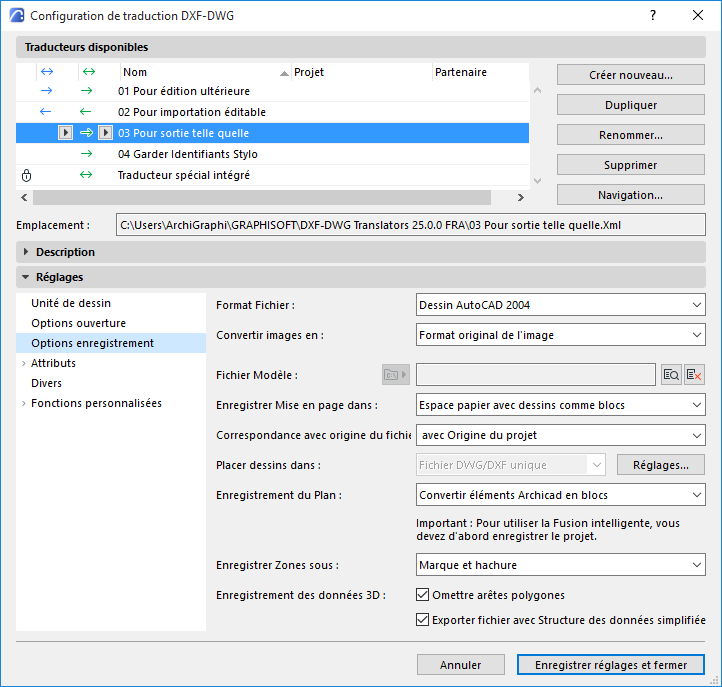
Task: Select translator 04 Garder Identifiants Stylo
Action: click(272, 154)
